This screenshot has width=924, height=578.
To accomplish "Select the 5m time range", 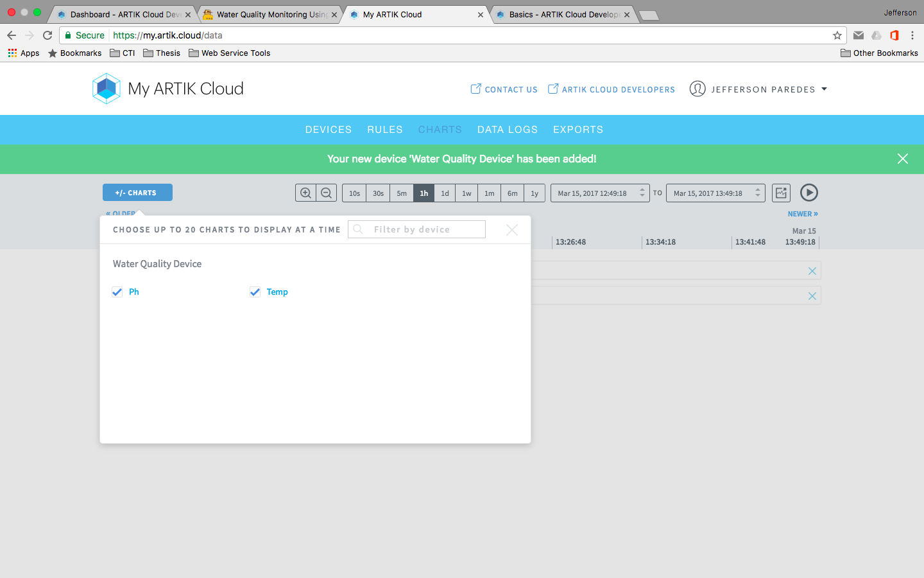I will pos(402,193).
